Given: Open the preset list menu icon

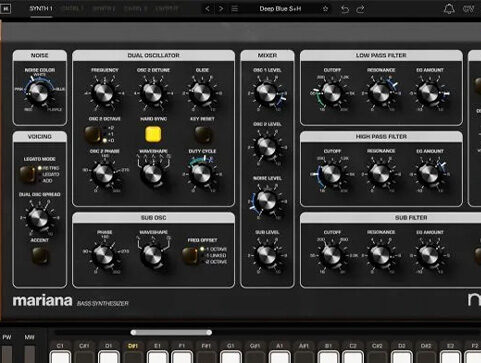Looking at the screenshot, I should coord(235,9).
